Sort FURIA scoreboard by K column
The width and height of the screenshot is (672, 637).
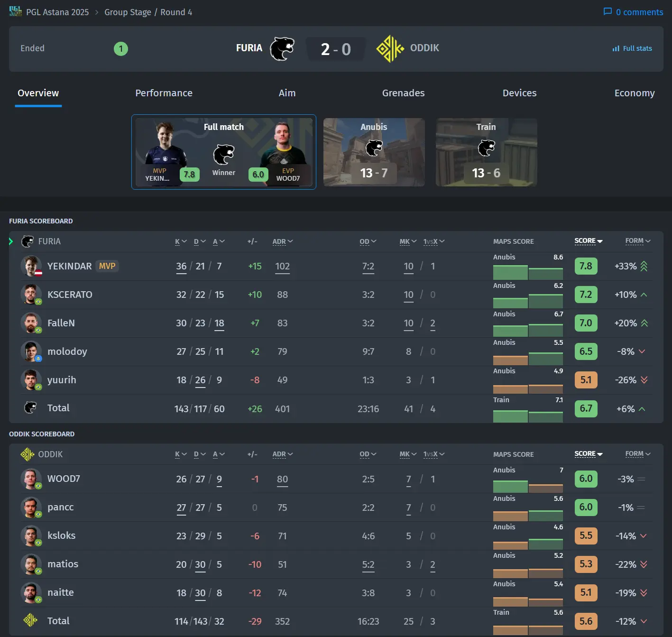tap(181, 241)
